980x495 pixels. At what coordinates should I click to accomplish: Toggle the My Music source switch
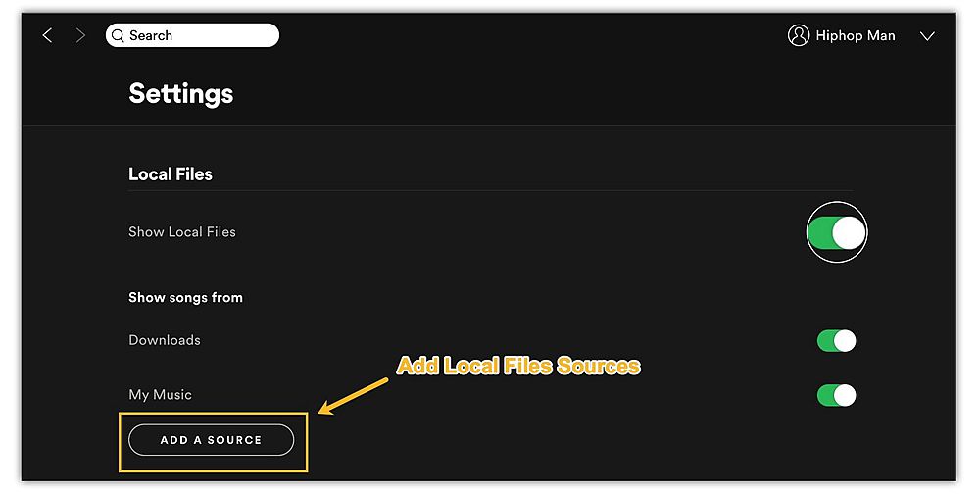tap(836, 395)
